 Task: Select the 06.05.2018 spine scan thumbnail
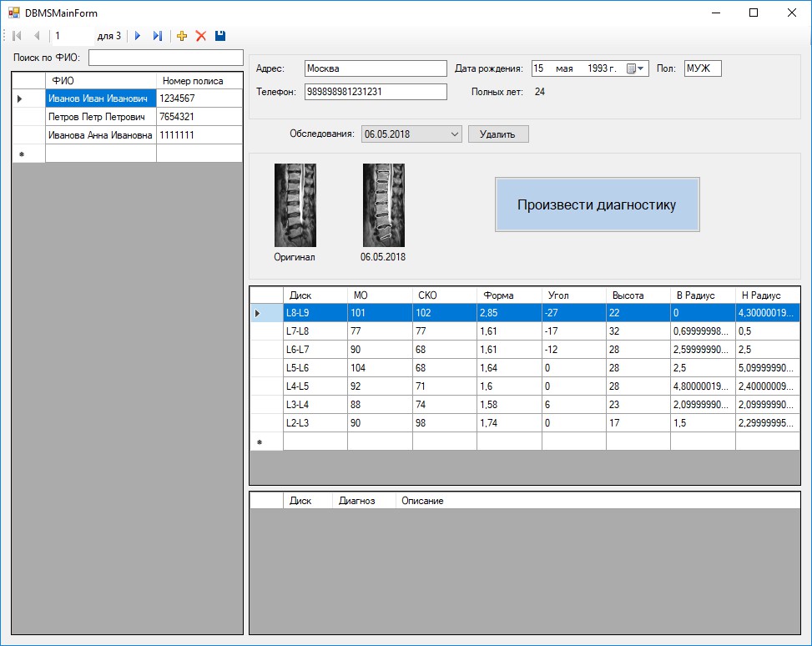coord(383,205)
